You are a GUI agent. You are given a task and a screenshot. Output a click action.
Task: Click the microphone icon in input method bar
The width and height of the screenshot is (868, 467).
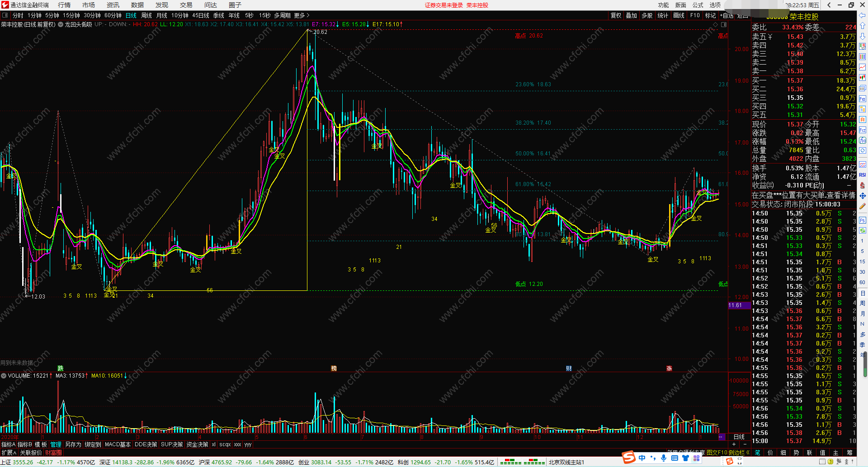point(664,458)
